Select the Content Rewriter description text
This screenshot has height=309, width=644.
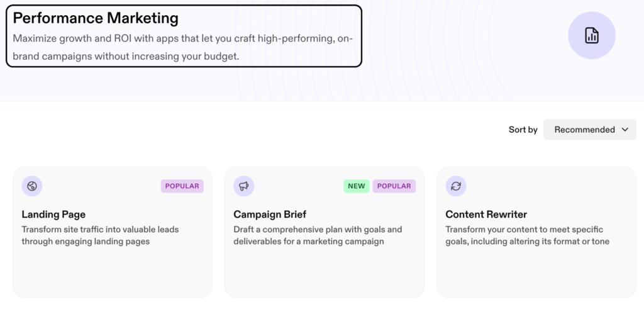(x=528, y=235)
